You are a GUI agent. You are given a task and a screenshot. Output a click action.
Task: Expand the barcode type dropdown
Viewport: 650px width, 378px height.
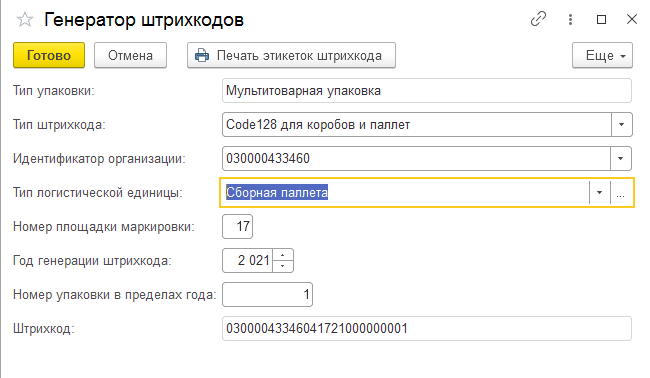621,124
